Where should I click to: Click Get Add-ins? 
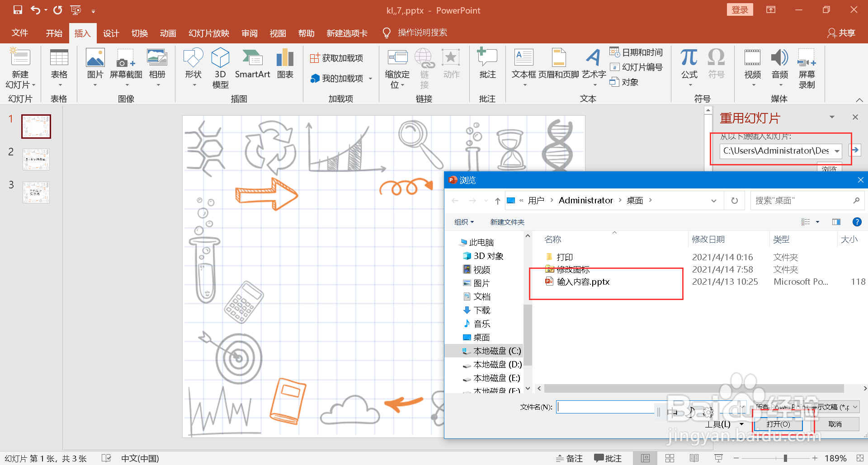click(337, 58)
